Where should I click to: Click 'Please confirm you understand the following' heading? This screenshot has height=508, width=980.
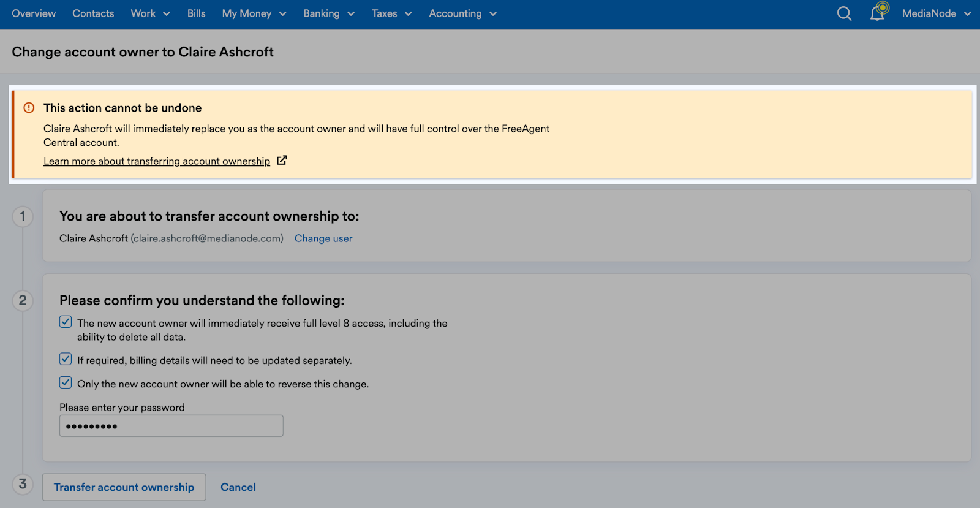[202, 300]
